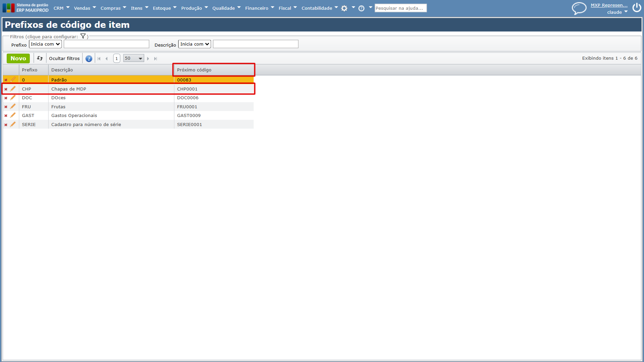The height and width of the screenshot is (362, 644).
Task: Edit the FRU prefix with pencil icon
Action: 13,107
